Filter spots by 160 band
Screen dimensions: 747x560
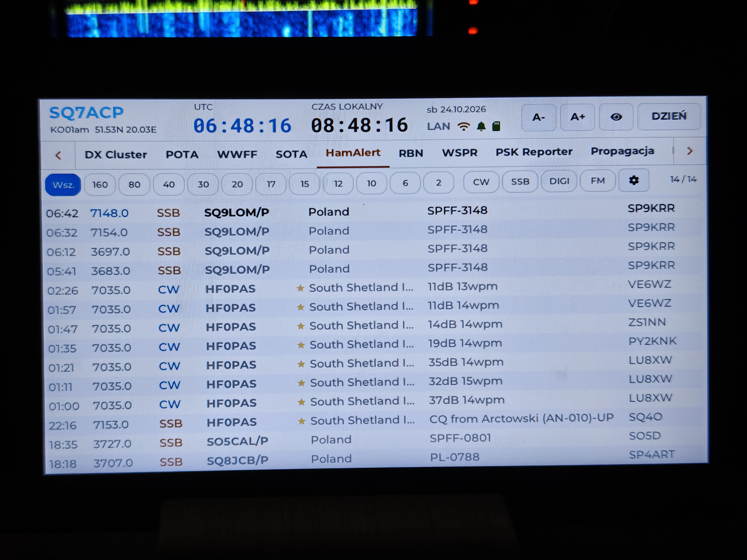tap(100, 185)
